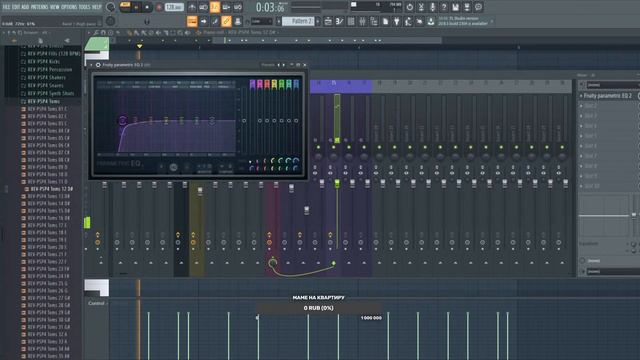
Task: Open the Piano roll view icon
Action: [339, 21]
